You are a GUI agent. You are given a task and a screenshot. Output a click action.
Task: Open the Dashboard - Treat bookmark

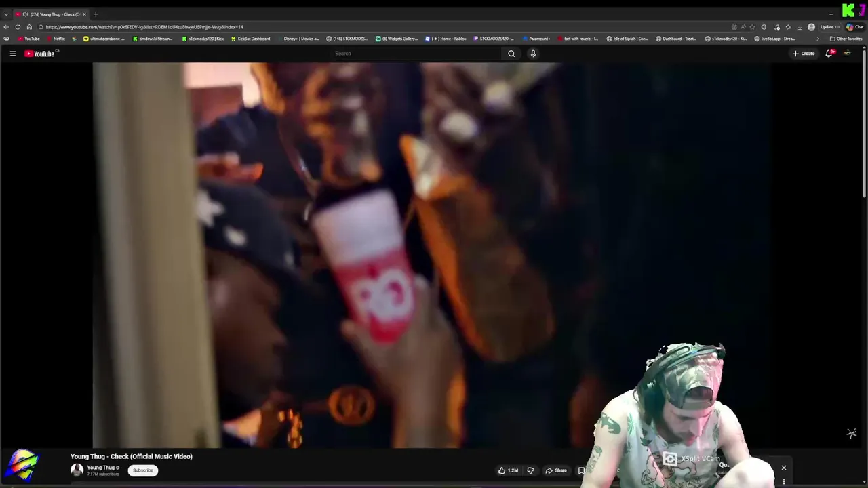676,39
